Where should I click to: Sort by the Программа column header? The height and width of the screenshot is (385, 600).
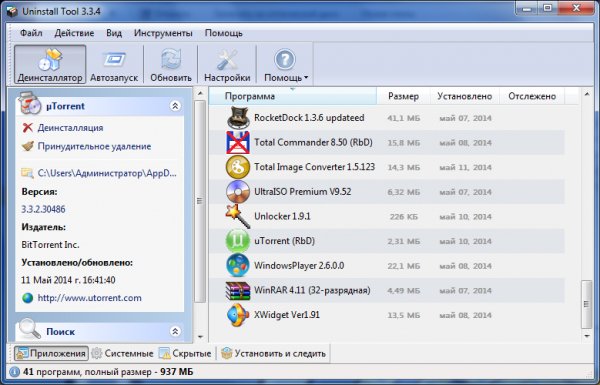coord(293,96)
